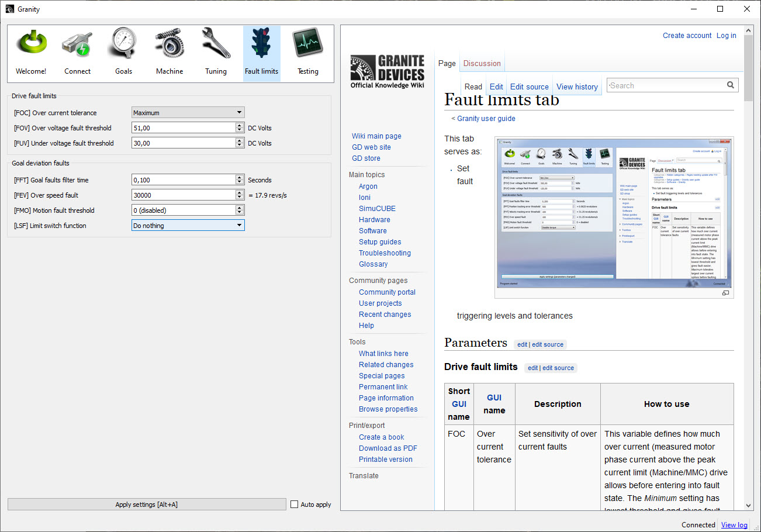Switch to the wiki Discussion tab
761x532 pixels.
coord(482,63)
